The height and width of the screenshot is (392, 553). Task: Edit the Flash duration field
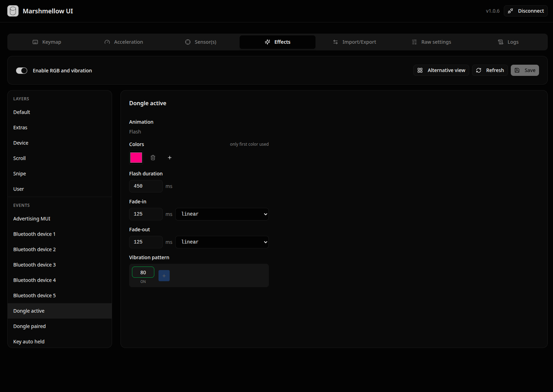tap(146, 186)
